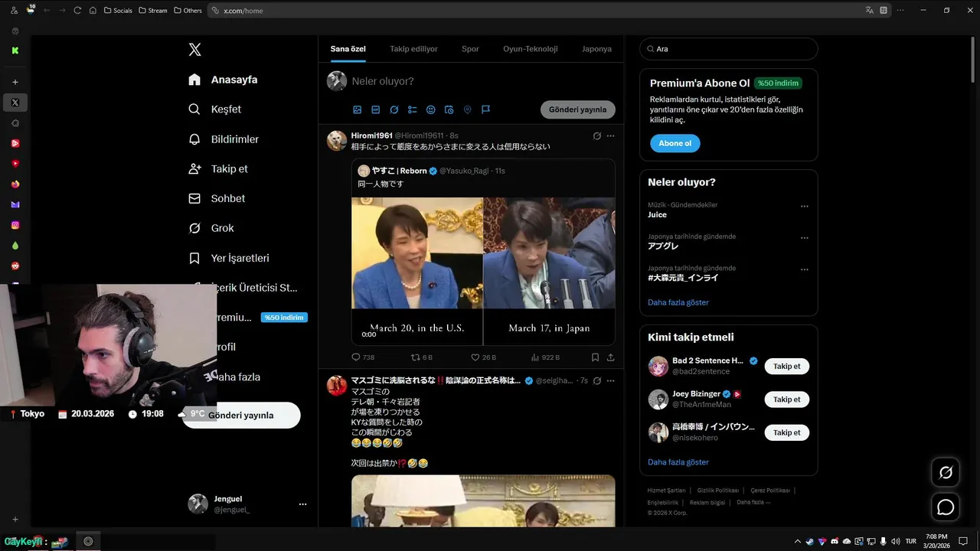This screenshot has width=980, height=551.
Task: Open Instagram sidebar shortcut
Action: point(15,225)
